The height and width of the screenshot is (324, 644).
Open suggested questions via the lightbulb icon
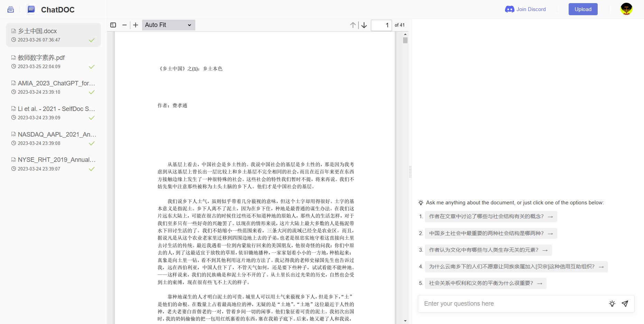pos(612,304)
